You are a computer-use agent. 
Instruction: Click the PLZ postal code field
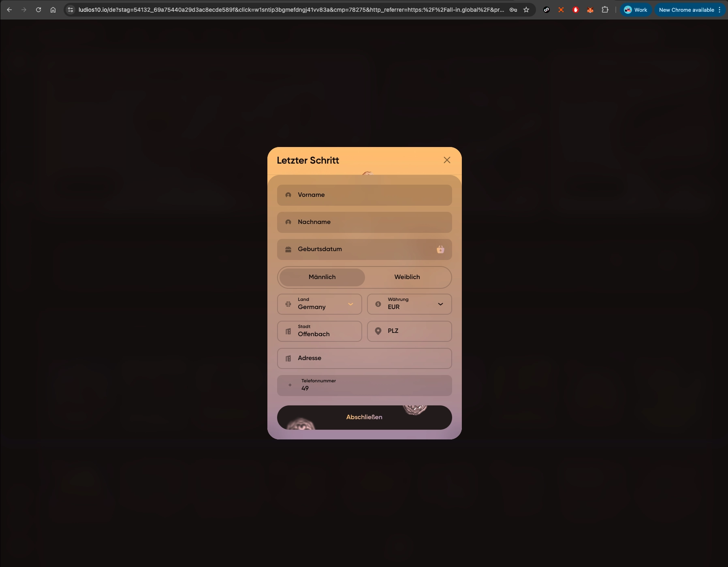(409, 331)
